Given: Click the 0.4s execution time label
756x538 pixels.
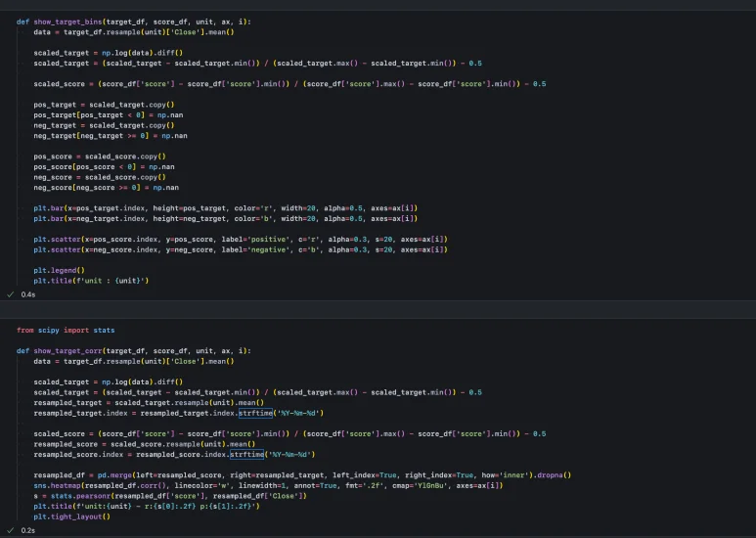Looking at the screenshot, I should [27, 293].
